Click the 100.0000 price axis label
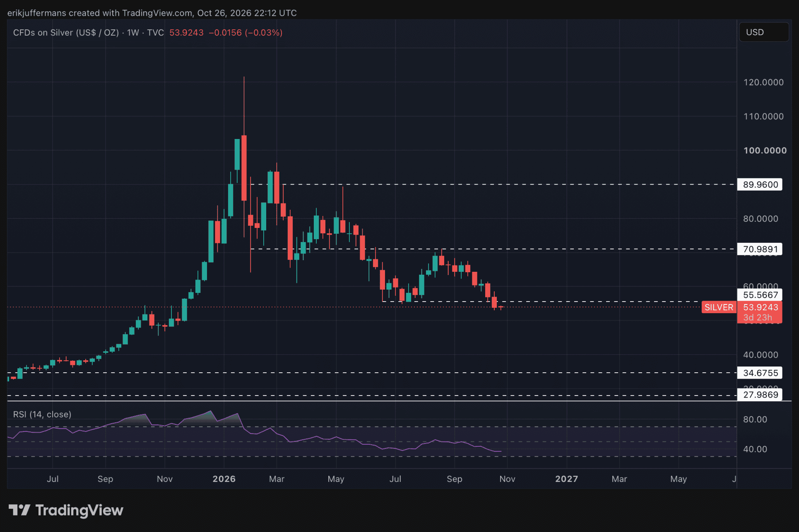The image size is (799, 532). click(765, 151)
